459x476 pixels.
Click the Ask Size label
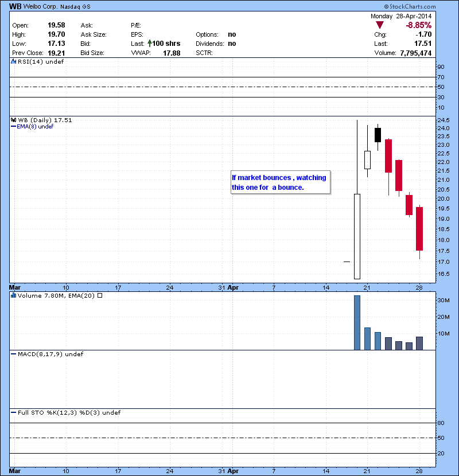pos(94,34)
